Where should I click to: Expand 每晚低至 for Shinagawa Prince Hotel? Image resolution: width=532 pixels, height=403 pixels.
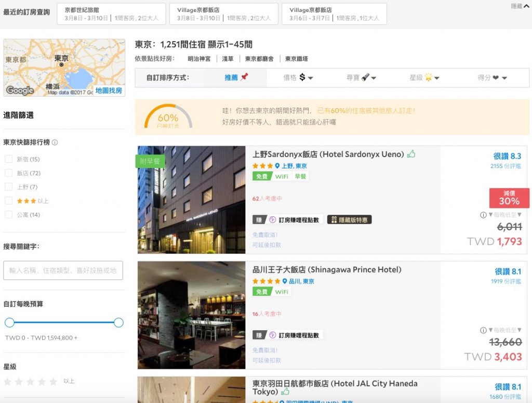click(x=505, y=330)
